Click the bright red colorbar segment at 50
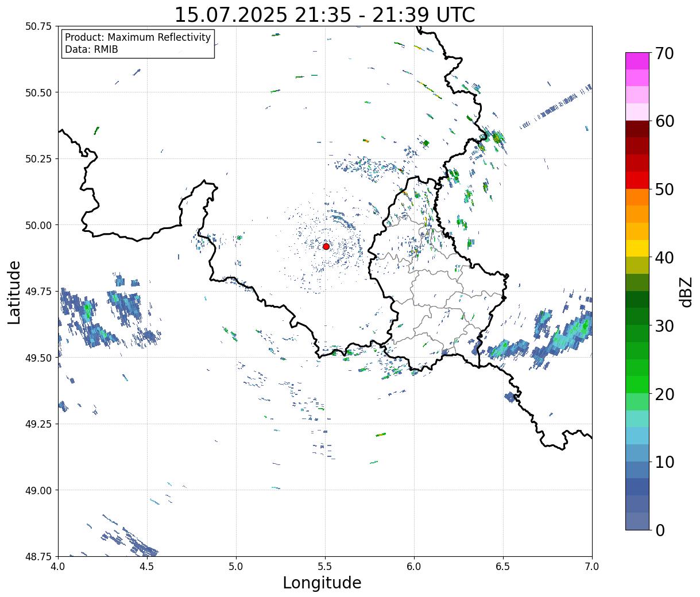The width and height of the screenshot is (700, 597). [x=637, y=180]
